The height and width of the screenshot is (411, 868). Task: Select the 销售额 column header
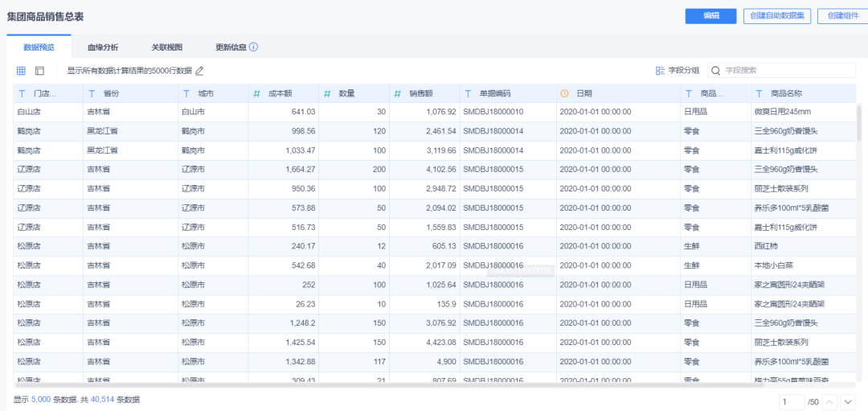[424, 93]
